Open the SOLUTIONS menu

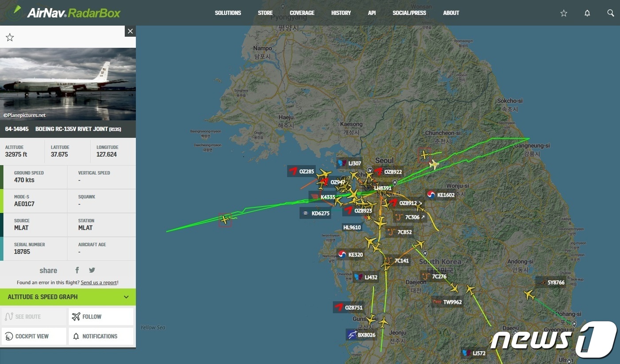pos(228,13)
